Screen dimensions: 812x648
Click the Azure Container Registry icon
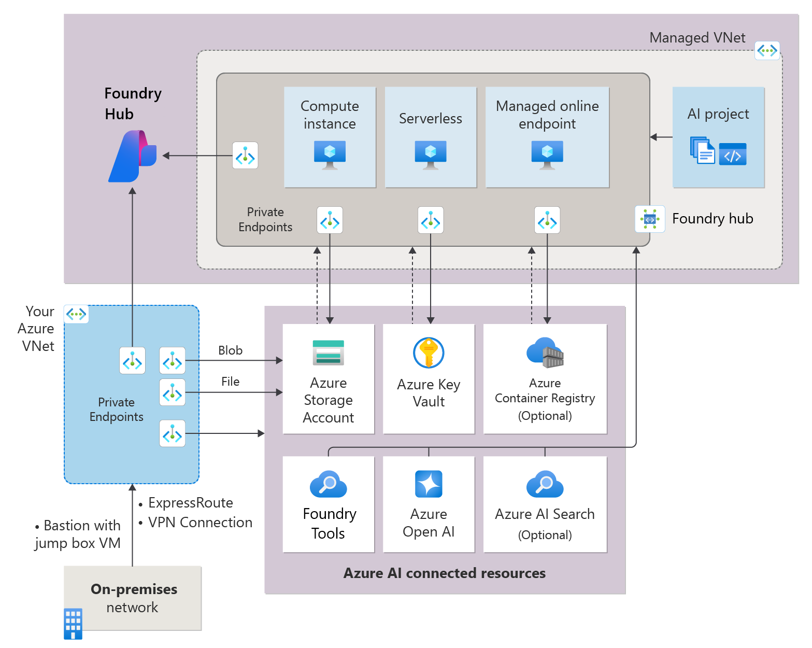coord(545,353)
